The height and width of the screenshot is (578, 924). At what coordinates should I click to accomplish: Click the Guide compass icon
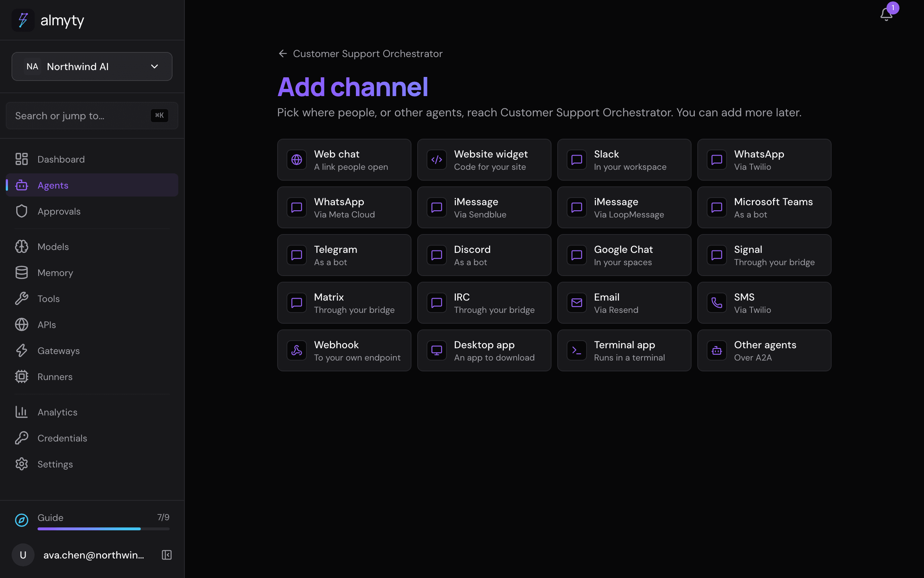[22, 520]
